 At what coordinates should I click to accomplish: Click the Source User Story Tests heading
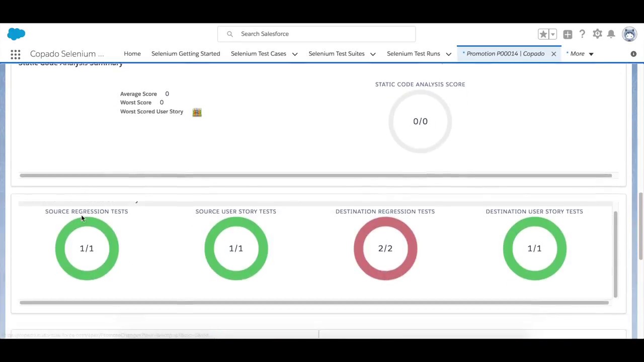(236, 211)
